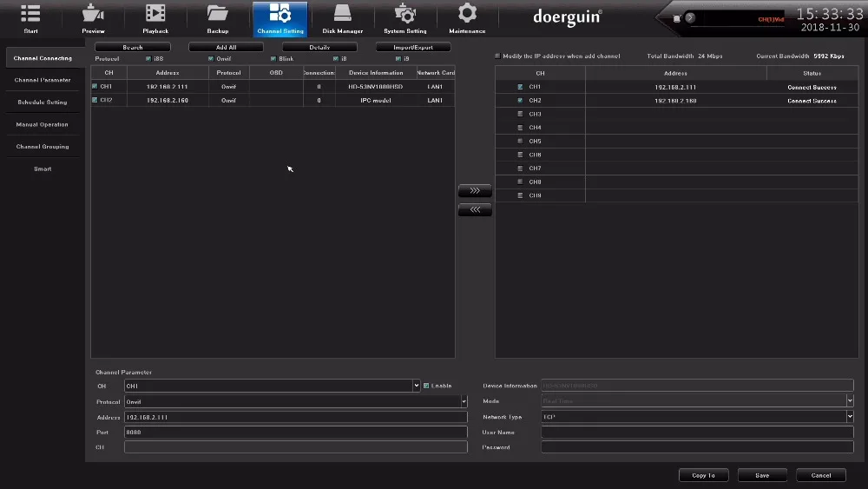Toggle the i8S protocol checkbox
Screen dimensions: 868x489
pos(148,59)
